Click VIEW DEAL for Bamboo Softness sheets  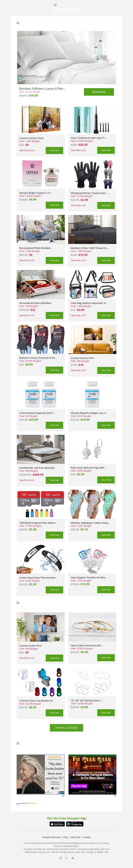pyautogui.click(x=99, y=92)
